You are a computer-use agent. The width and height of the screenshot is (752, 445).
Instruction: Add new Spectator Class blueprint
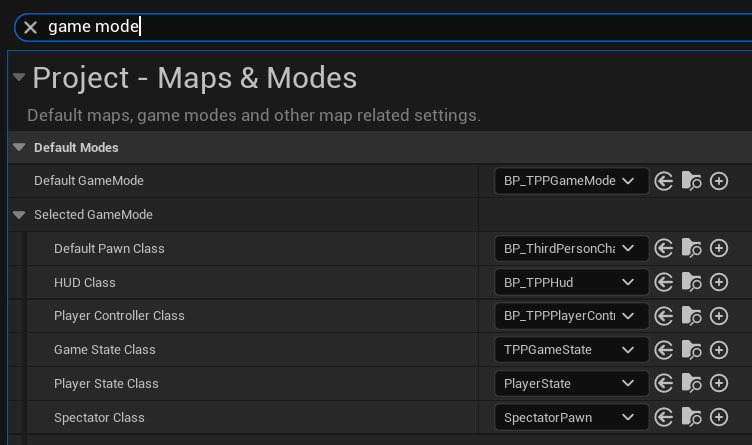[x=718, y=418]
